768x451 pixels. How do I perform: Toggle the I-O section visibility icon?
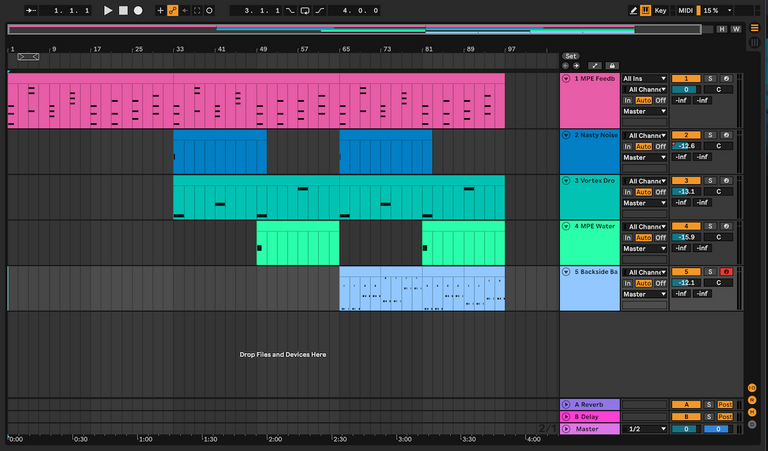coord(752,388)
